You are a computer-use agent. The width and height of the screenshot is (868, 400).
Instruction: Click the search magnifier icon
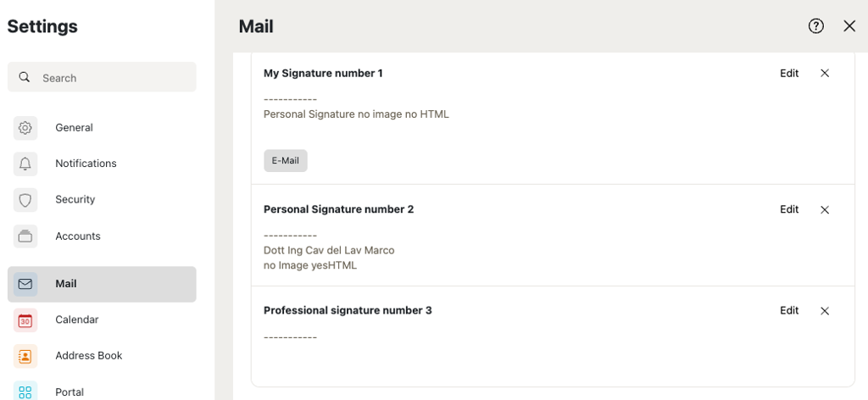click(25, 77)
